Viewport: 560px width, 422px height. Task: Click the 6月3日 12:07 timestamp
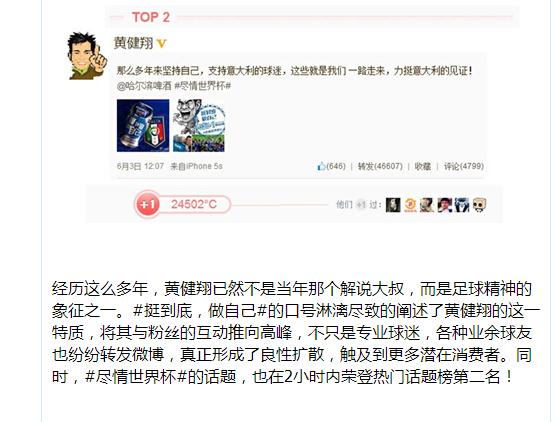(x=140, y=166)
